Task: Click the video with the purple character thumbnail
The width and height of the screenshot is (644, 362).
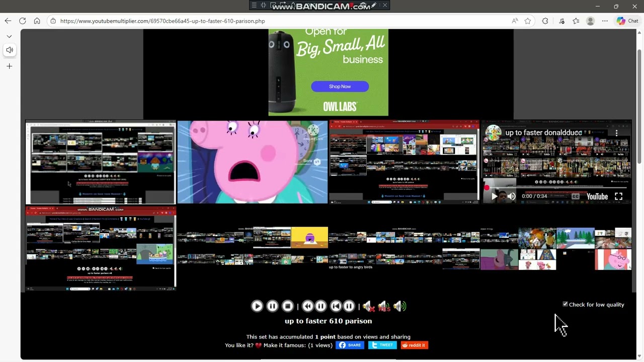Action: tap(253, 248)
